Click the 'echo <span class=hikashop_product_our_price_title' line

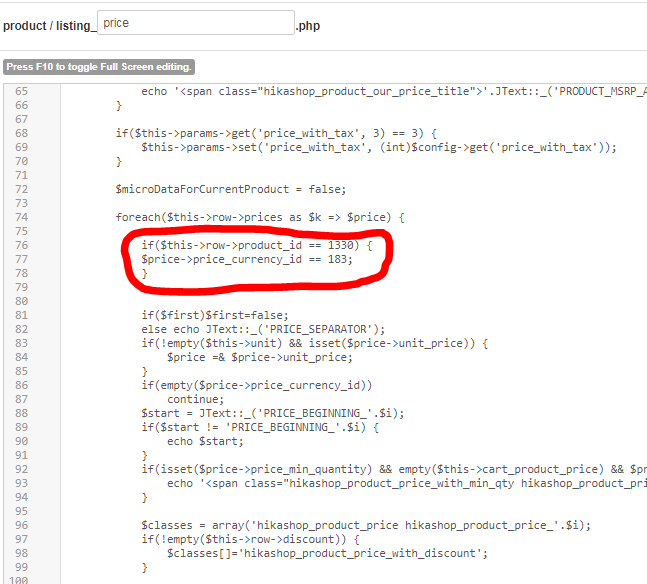(394, 91)
